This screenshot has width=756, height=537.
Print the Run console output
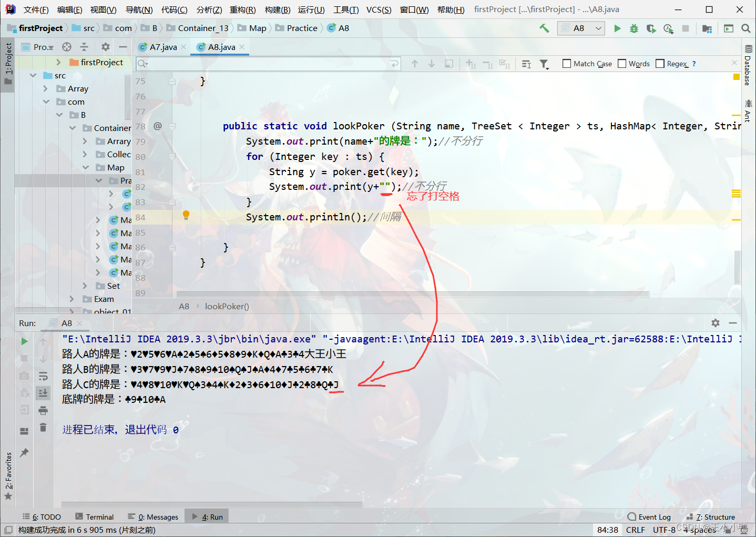coord(43,410)
